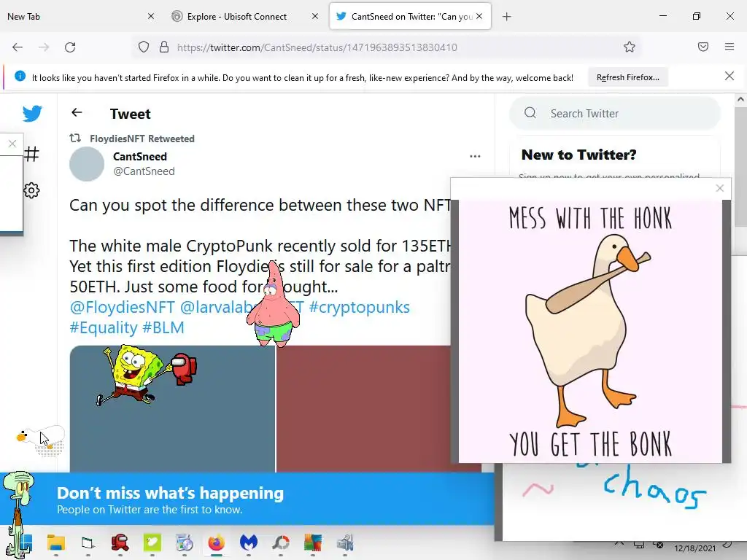The height and width of the screenshot is (560, 747).
Task: Click the Patrick Star character
Action: pos(274,304)
